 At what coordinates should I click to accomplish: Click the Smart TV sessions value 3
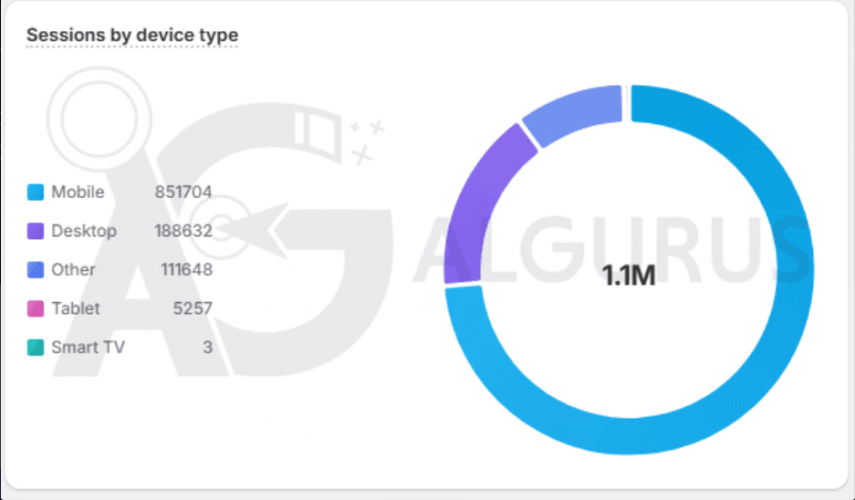point(207,348)
